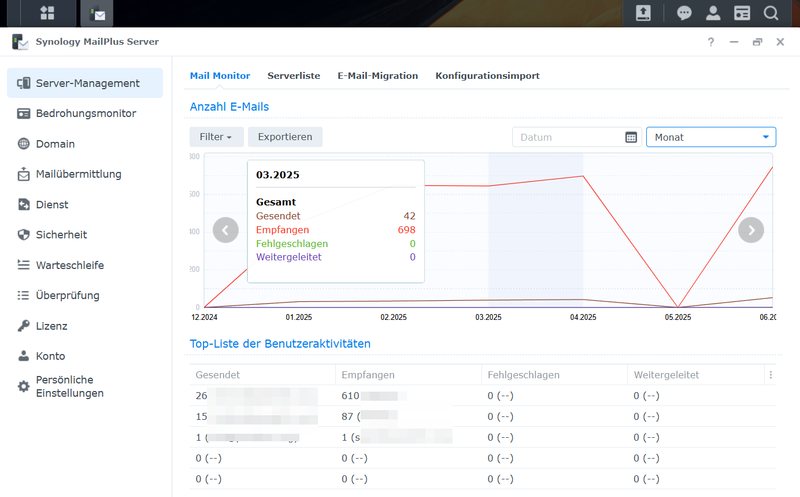Viewport: 800px width, 497px height.
Task: Click the Lizenz key icon
Action: pos(23,326)
